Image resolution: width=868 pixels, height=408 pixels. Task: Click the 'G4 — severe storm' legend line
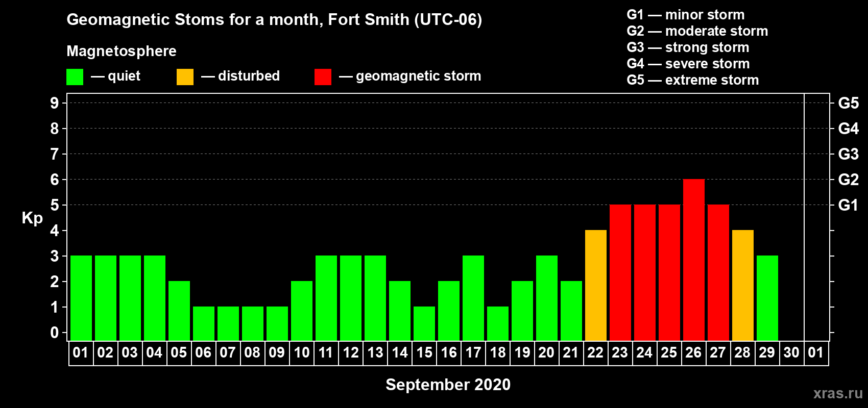pyautogui.click(x=688, y=64)
